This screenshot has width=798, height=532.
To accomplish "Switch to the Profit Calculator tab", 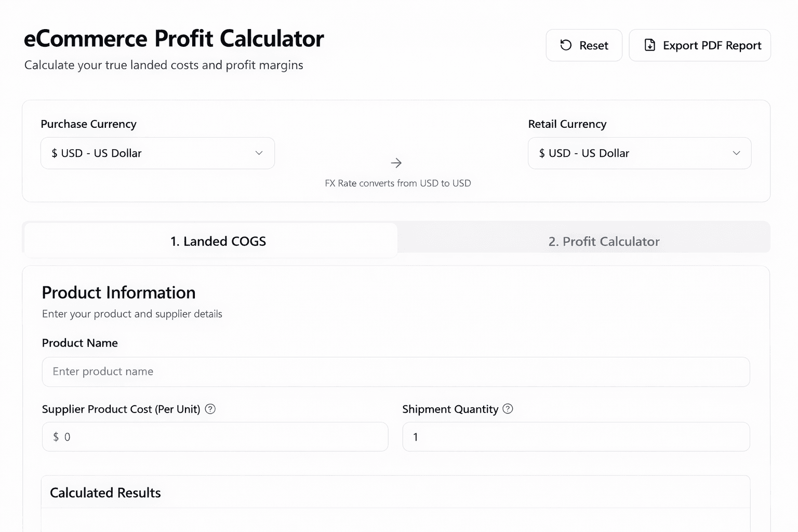I will 603,241.
